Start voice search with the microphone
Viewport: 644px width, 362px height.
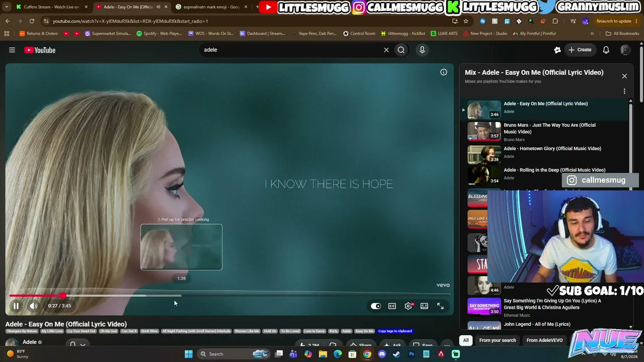[422, 50]
